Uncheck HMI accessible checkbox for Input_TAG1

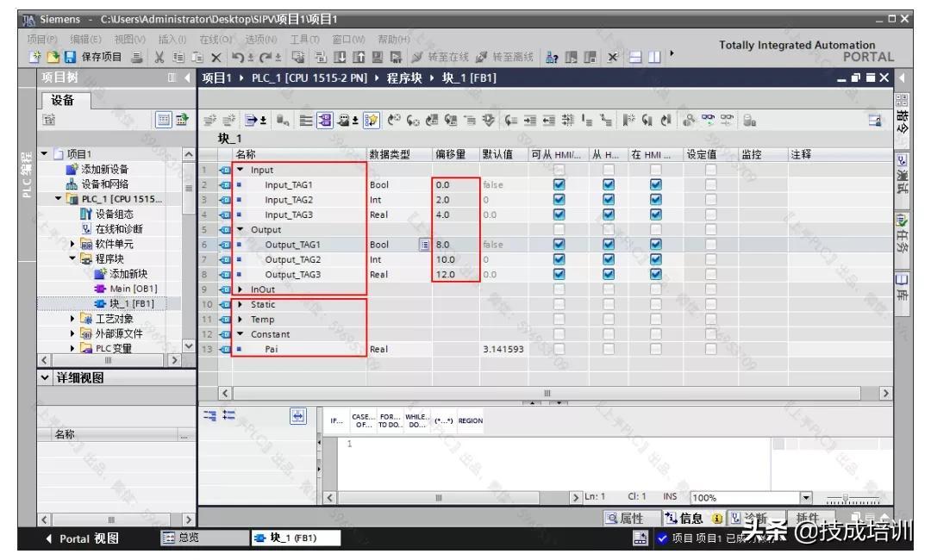(x=559, y=184)
